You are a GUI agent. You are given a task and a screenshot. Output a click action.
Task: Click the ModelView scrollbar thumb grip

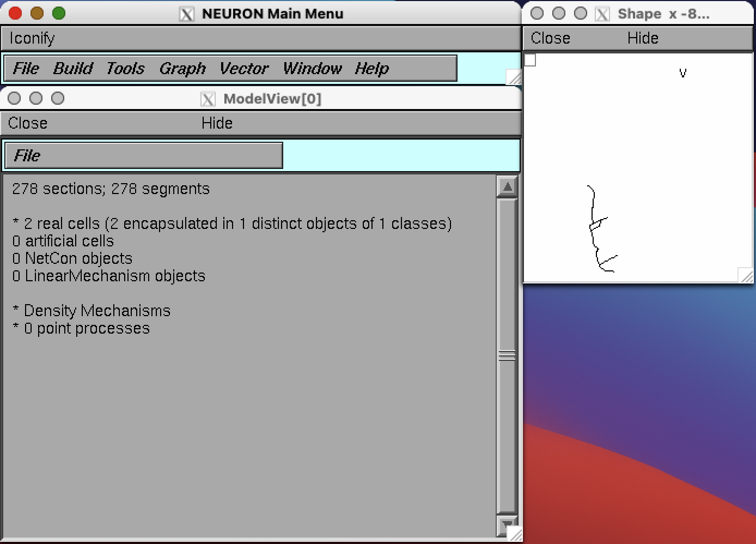click(507, 356)
